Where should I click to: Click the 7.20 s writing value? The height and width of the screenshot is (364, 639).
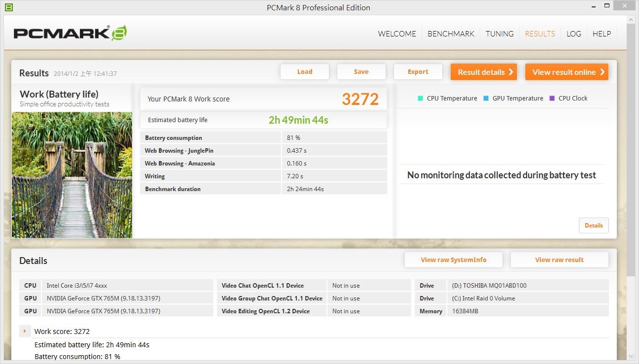tap(295, 176)
